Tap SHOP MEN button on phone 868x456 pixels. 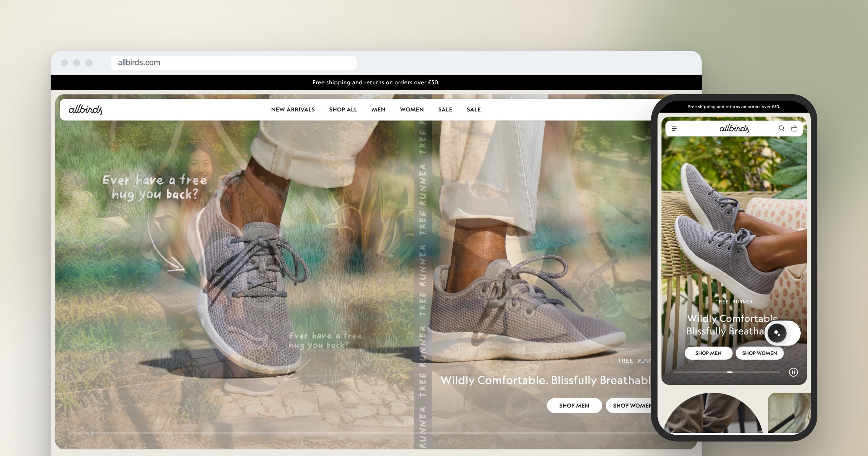coord(709,353)
